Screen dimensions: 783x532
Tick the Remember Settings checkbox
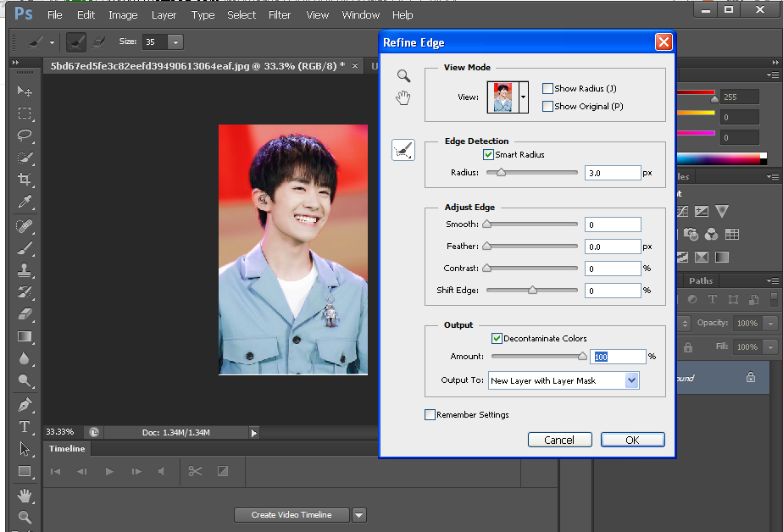pos(430,415)
